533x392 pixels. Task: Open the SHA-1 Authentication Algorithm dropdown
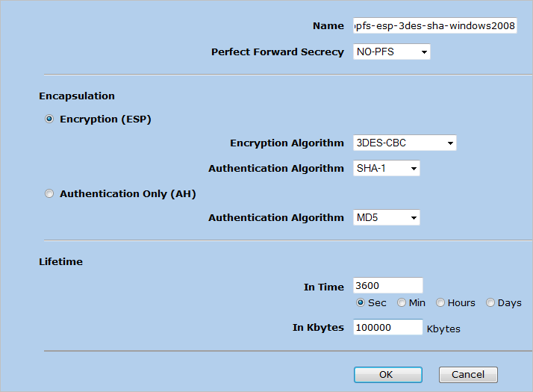pyautogui.click(x=386, y=169)
